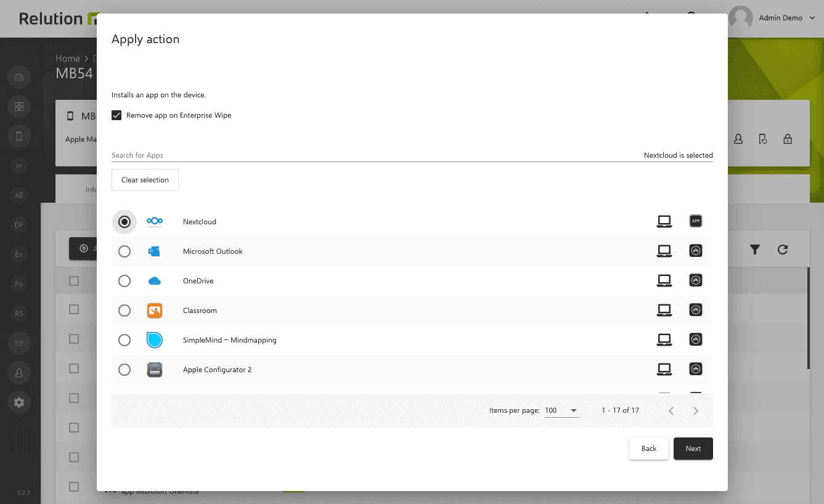Click the laptop platform icon in OneDrive row
Viewport: 824px width, 504px height.
click(x=664, y=281)
